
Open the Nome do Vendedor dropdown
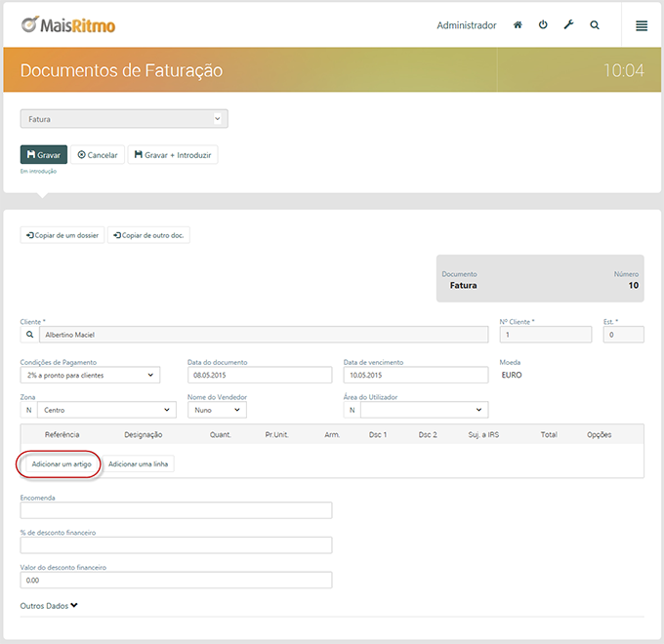[x=217, y=410]
